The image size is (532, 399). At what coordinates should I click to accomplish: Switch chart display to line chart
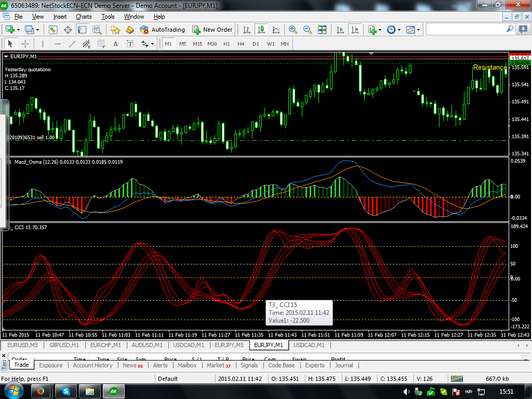(x=276, y=30)
